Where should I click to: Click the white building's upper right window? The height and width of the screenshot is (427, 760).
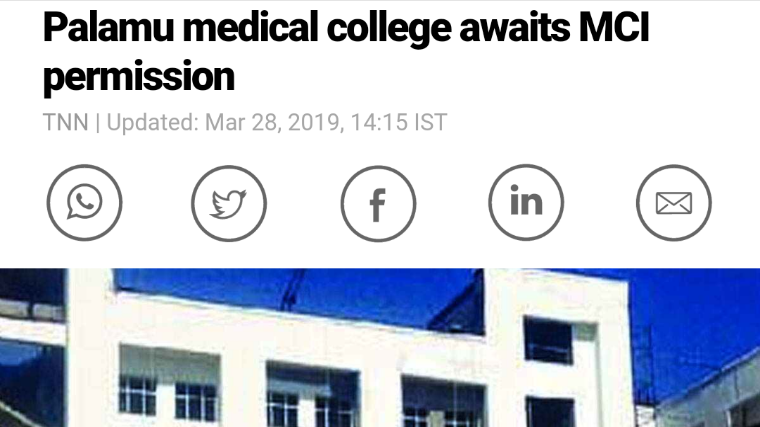[x=548, y=340]
